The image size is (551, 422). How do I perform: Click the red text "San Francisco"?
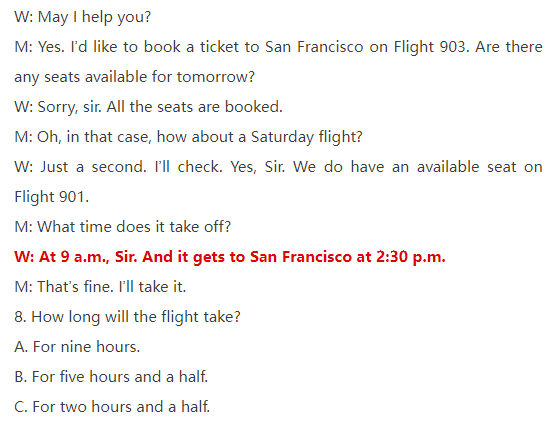[301, 257]
